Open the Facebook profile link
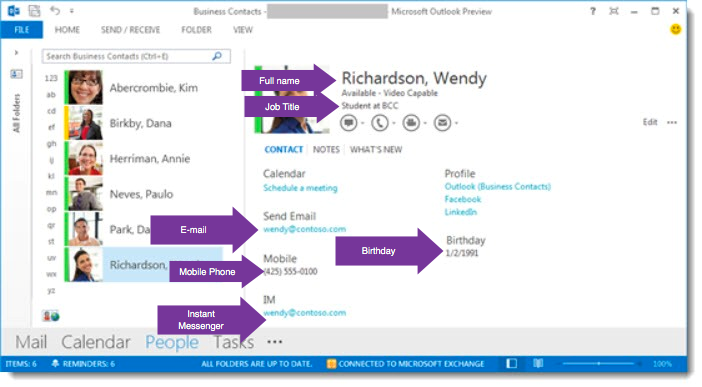The image size is (702, 387). pyautogui.click(x=463, y=199)
